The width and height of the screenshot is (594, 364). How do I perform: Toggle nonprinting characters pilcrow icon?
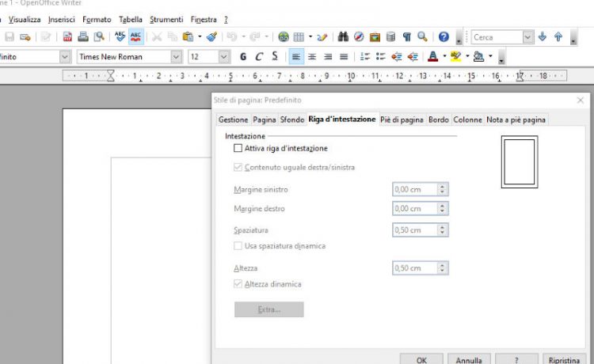(407, 37)
